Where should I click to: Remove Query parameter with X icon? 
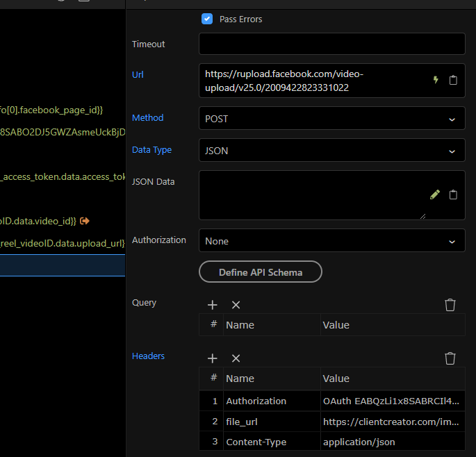(236, 305)
